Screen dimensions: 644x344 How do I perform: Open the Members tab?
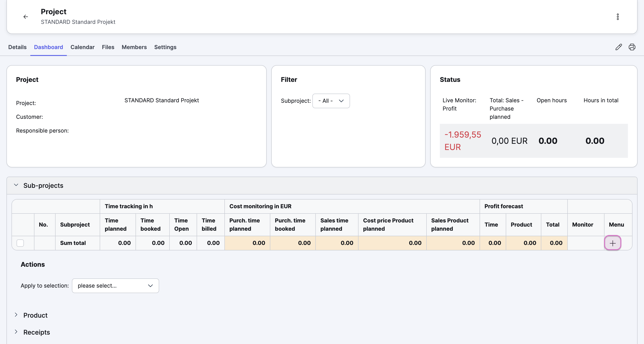click(134, 47)
